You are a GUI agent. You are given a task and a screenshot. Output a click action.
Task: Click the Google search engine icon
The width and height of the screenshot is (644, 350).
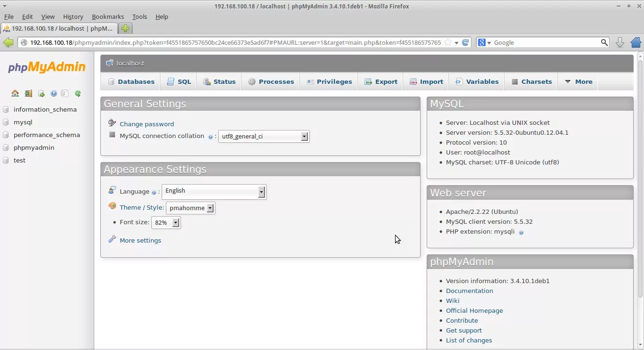pyautogui.click(x=482, y=42)
